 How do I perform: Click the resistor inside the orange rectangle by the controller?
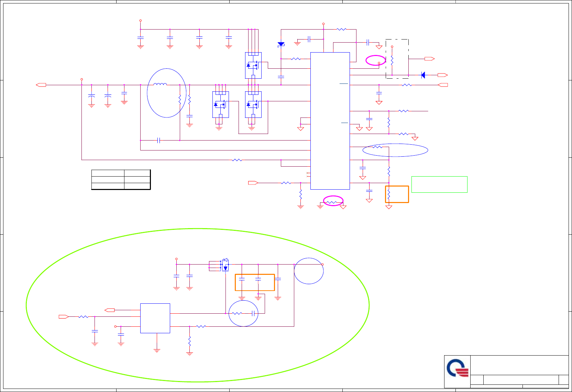point(389,195)
